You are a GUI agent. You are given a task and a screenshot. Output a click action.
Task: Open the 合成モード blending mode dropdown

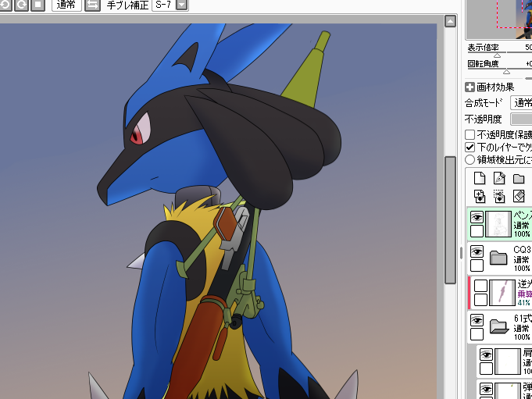pyautogui.click(x=521, y=103)
